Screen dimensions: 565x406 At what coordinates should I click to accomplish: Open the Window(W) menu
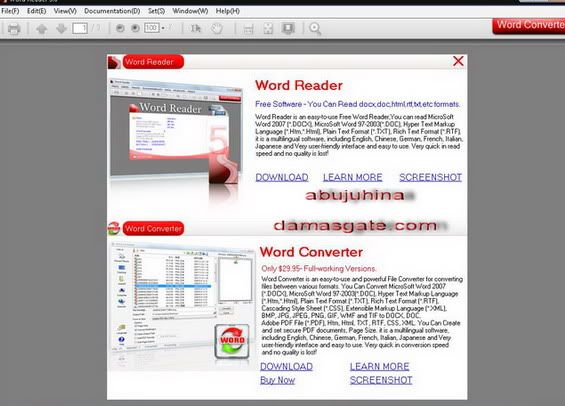click(190, 11)
